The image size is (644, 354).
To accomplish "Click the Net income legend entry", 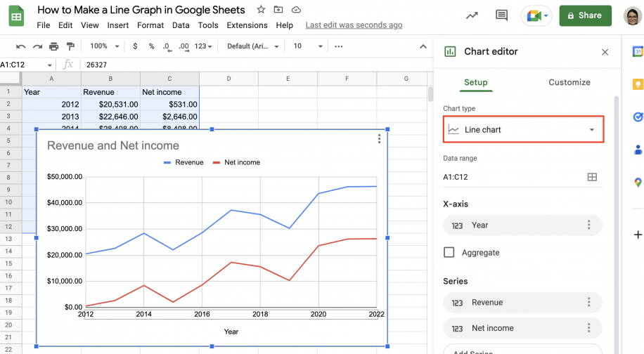I will point(236,162).
